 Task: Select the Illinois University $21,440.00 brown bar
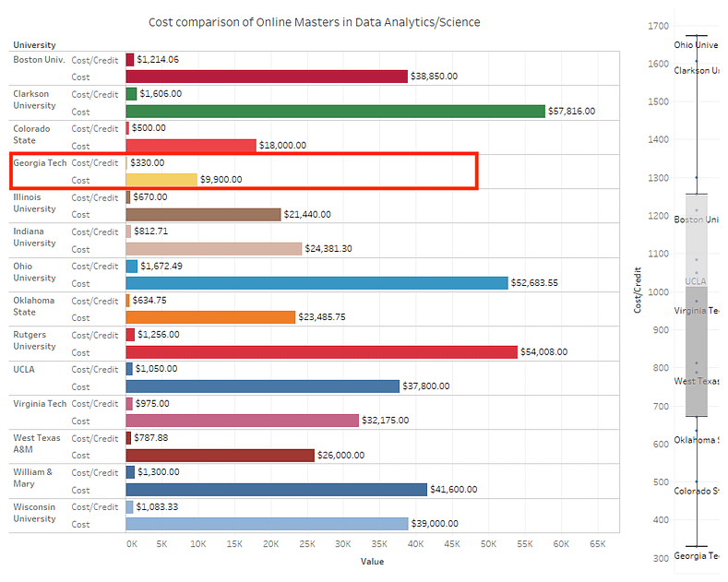tap(203, 214)
